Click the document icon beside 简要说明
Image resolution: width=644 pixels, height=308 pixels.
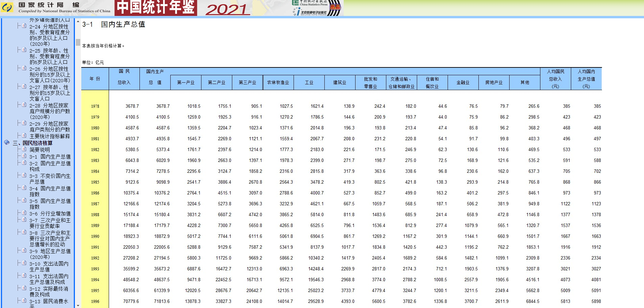point(24,149)
